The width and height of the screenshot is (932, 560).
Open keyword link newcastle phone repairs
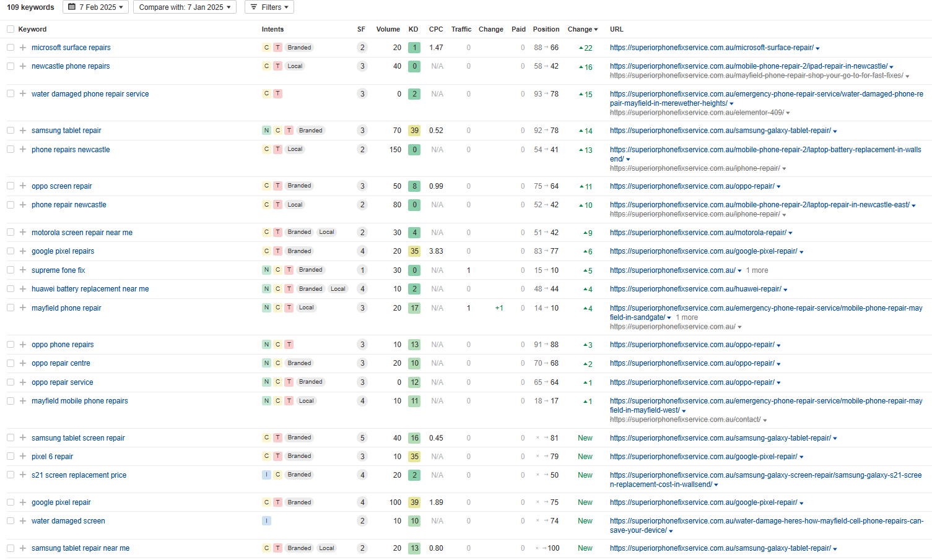coord(71,66)
